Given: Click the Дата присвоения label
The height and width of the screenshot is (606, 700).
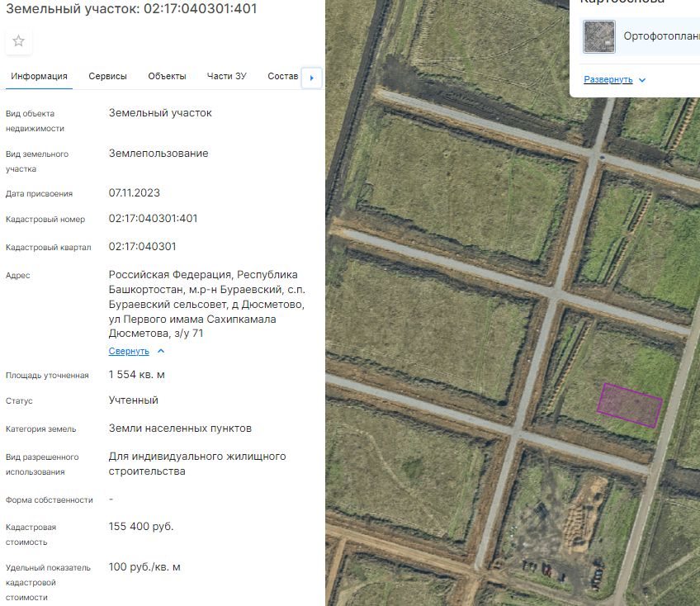Looking at the screenshot, I should (39, 194).
